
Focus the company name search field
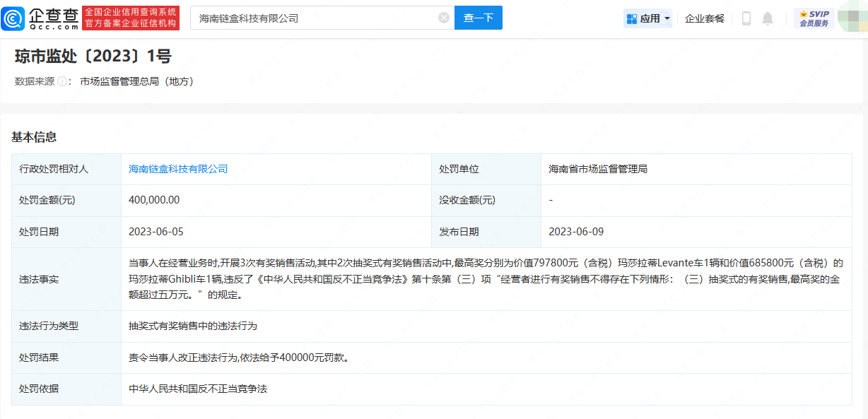pyautogui.click(x=315, y=18)
